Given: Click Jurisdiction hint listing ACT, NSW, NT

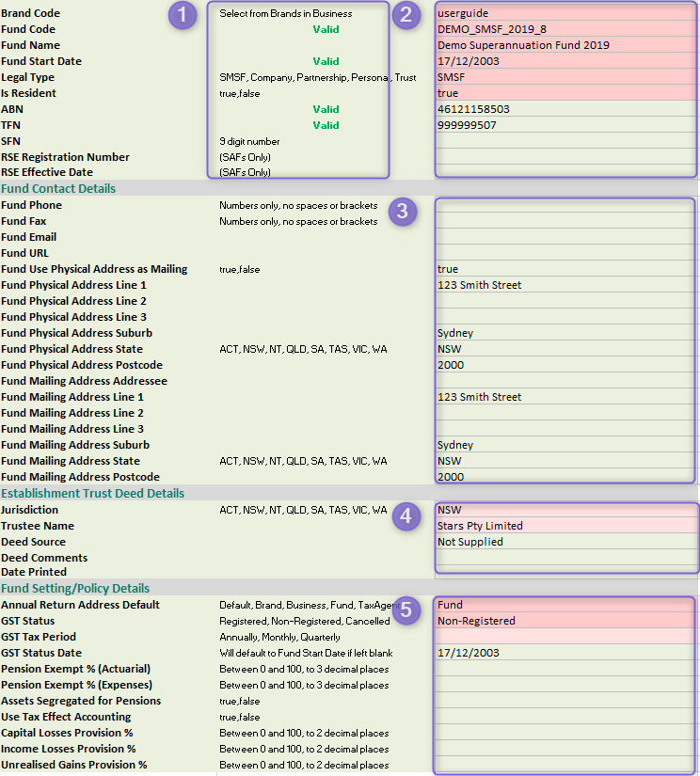Looking at the screenshot, I should [x=303, y=510].
